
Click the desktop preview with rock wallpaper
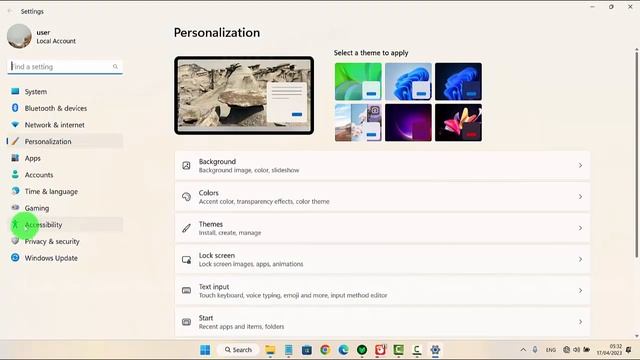tap(244, 96)
